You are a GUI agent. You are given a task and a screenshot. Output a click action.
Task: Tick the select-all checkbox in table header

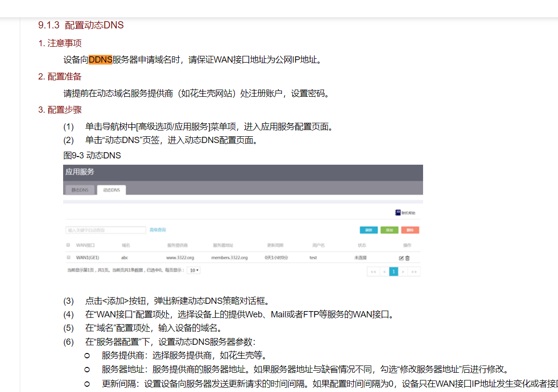point(68,245)
